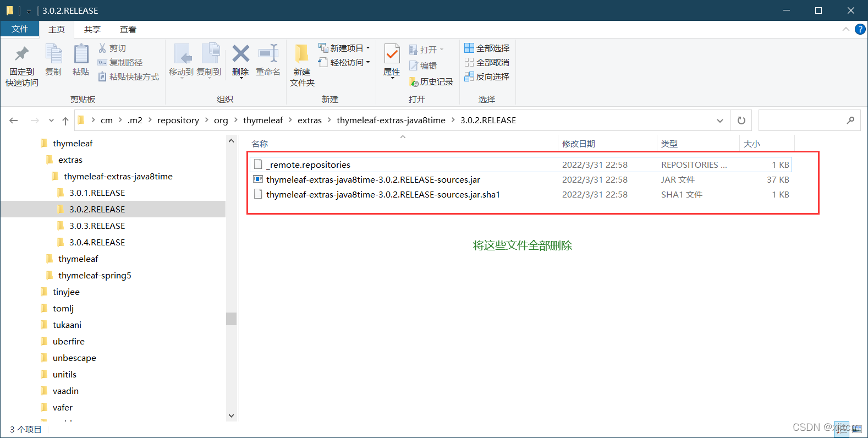Select thymeleaf-extras-java8time-3.0.2.RELEASE-sources.jar file
Screen dimensions: 868x438
click(x=520, y=179)
